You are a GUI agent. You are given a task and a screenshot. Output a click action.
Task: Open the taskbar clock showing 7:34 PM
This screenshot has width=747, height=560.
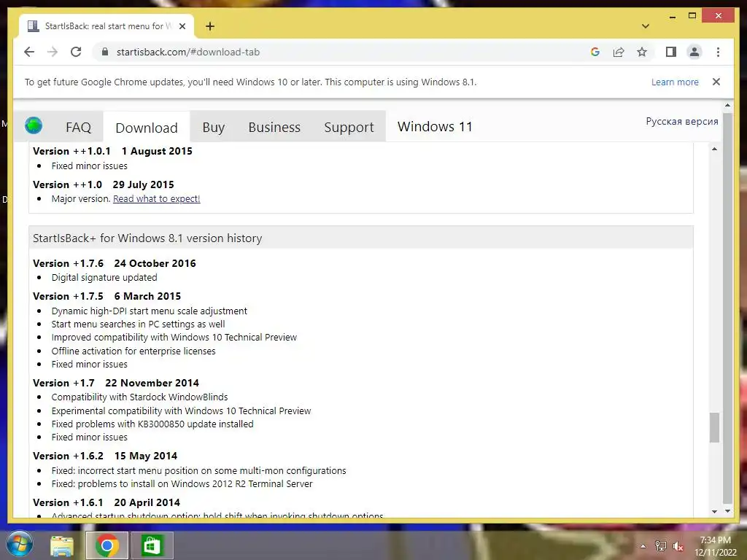(x=716, y=545)
